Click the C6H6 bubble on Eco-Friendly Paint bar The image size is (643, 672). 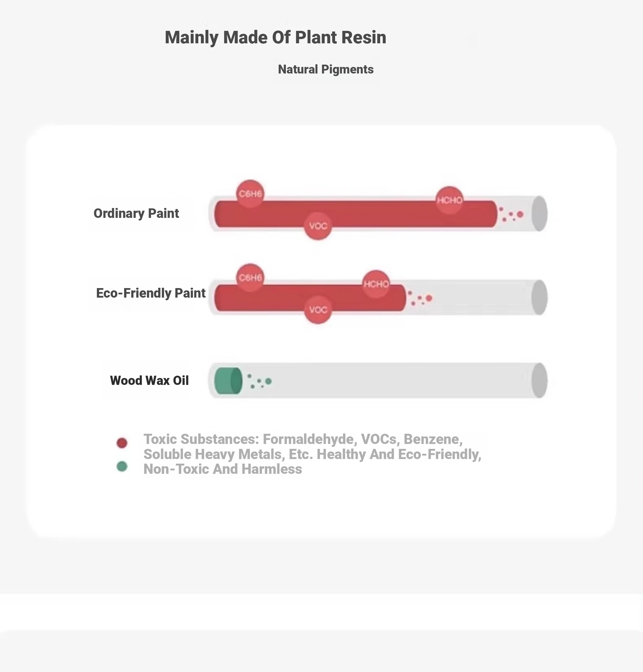click(x=250, y=278)
